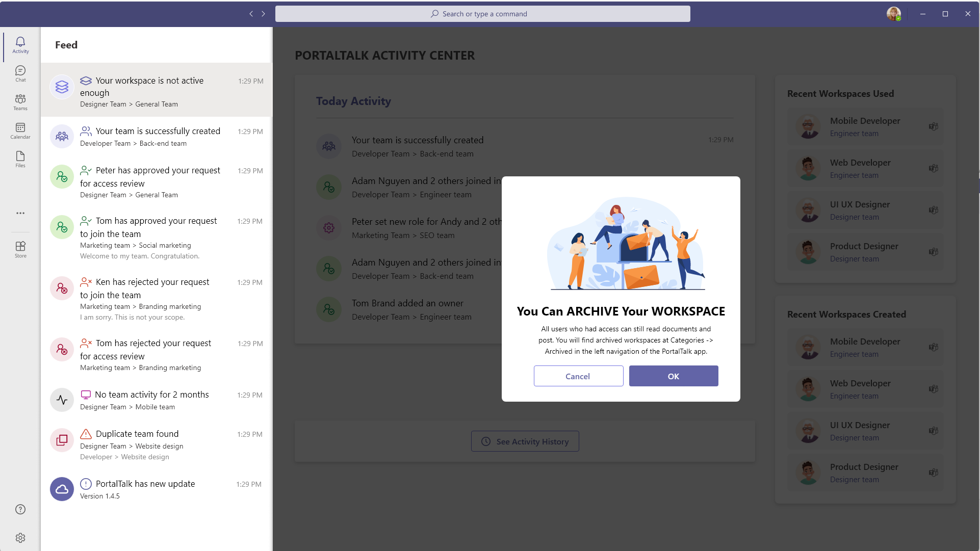Click OK in the archive workspace dialog
The height and width of the screenshot is (551, 980).
pyautogui.click(x=674, y=376)
